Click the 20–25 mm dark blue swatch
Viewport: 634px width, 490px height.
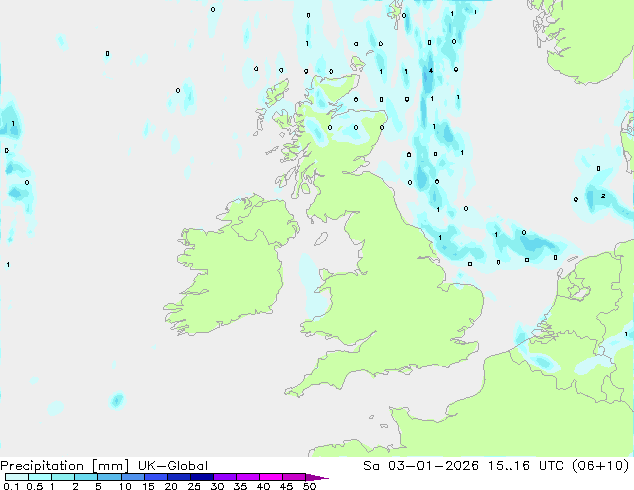click(x=179, y=477)
